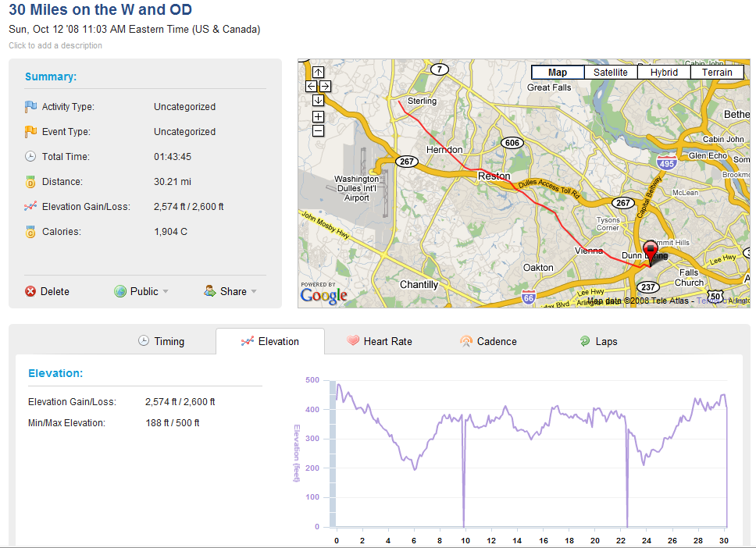Image resolution: width=756 pixels, height=548 pixels.
Task: Pan the map left with the arrow
Action: (312, 87)
